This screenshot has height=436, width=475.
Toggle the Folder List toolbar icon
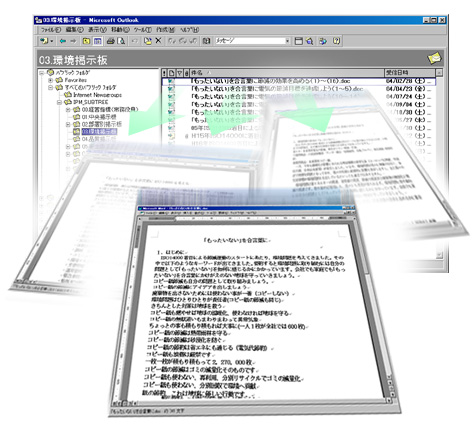click(x=98, y=41)
